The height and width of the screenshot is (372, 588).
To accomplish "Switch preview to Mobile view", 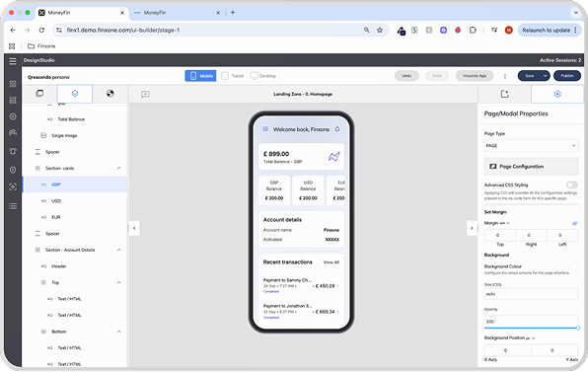I will tap(200, 76).
